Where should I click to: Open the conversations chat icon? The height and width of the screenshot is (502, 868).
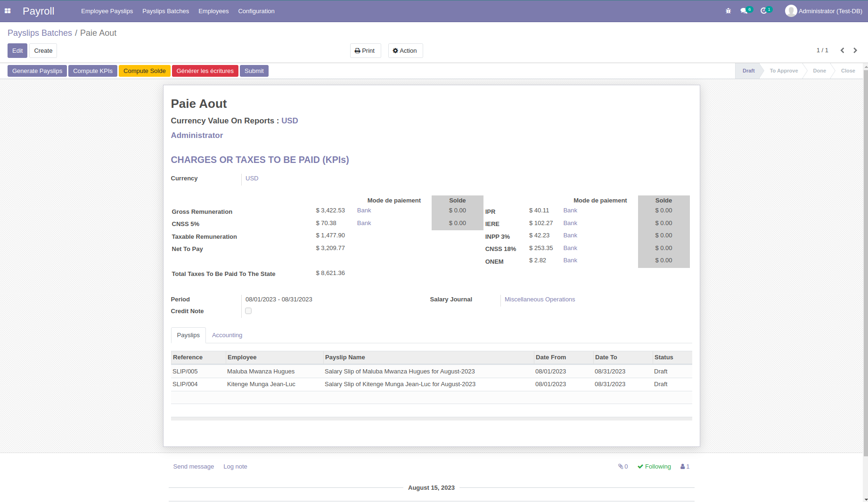point(744,11)
